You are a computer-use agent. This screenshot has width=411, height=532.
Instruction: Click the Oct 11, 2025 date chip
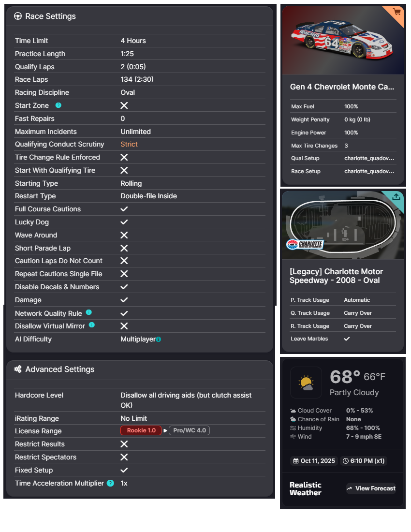(x=314, y=461)
